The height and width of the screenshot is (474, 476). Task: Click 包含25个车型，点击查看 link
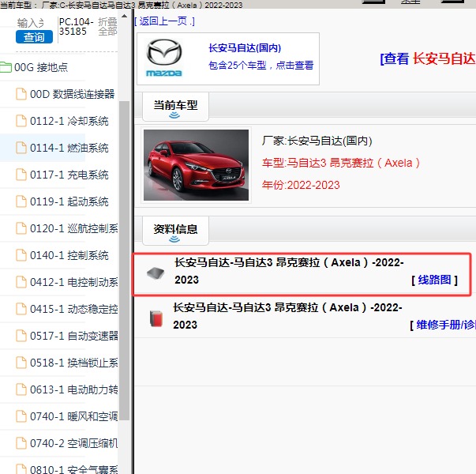coord(260,65)
